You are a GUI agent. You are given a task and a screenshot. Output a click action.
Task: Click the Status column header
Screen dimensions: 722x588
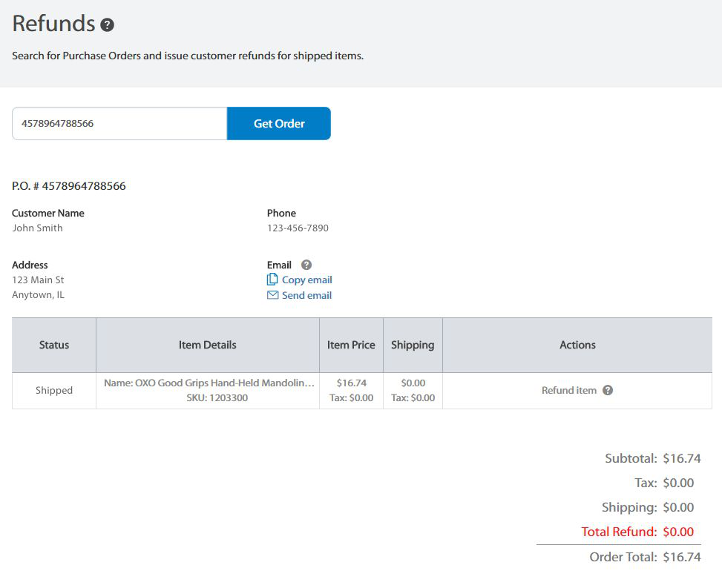pos(54,345)
